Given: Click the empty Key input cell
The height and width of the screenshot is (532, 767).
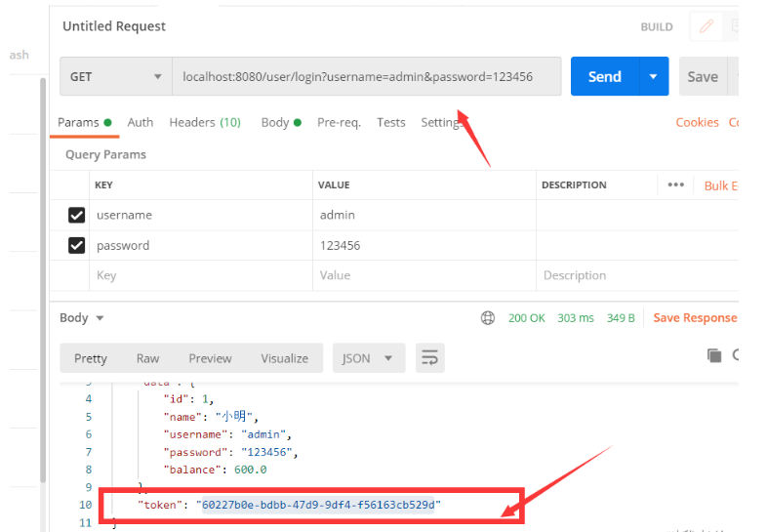Looking at the screenshot, I should point(201,275).
